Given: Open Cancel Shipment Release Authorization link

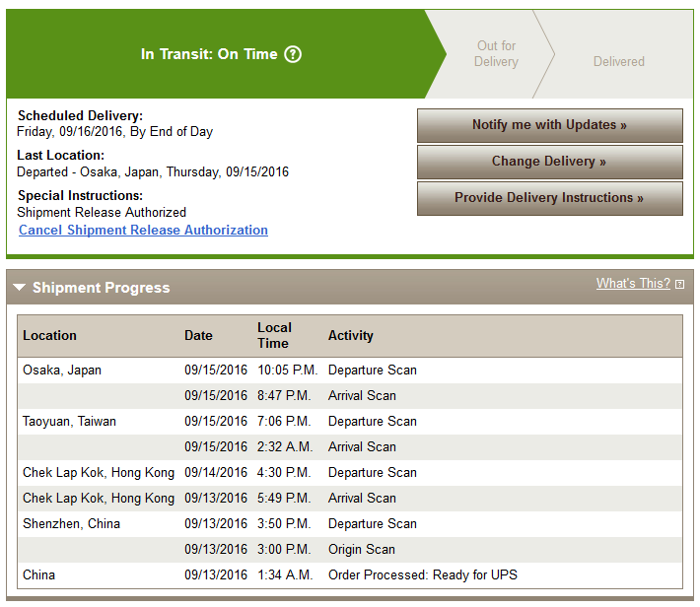Looking at the screenshot, I should click(143, 230).
